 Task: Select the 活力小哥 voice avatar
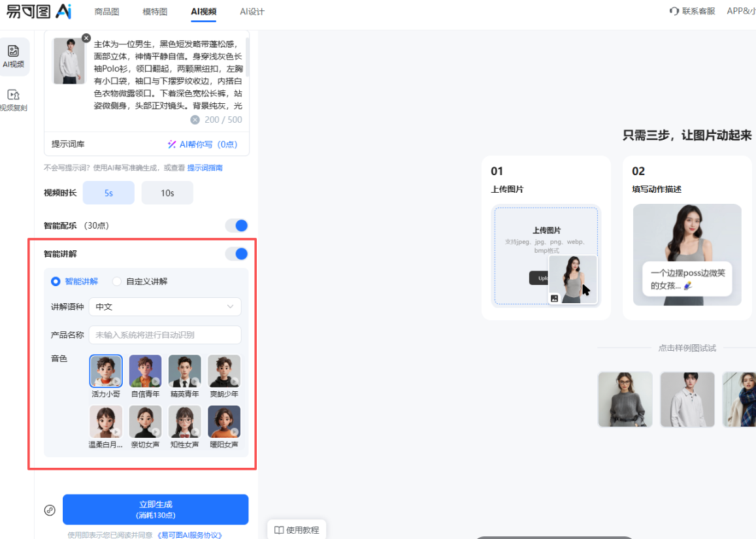point(106,371)
